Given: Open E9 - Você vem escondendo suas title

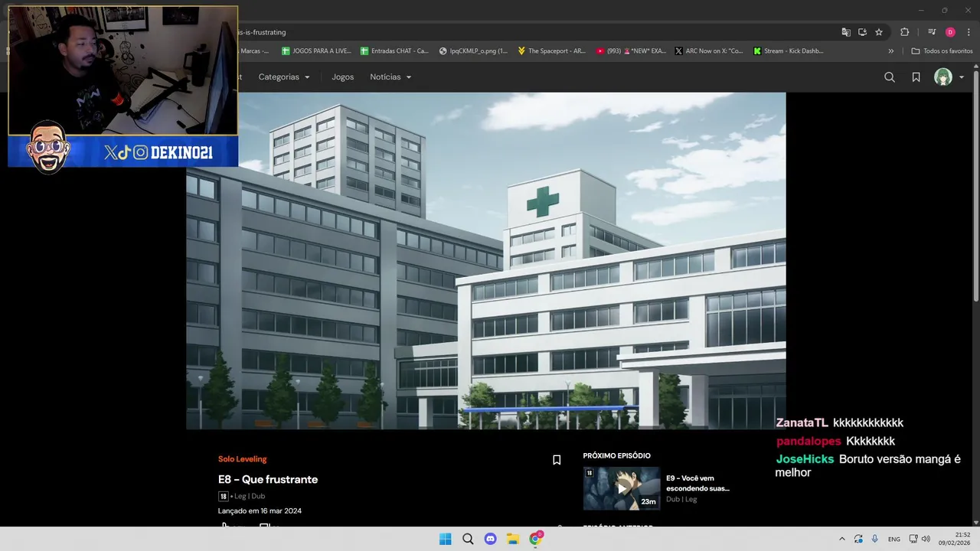Looking at the screenshot, I should coord(697,483).
